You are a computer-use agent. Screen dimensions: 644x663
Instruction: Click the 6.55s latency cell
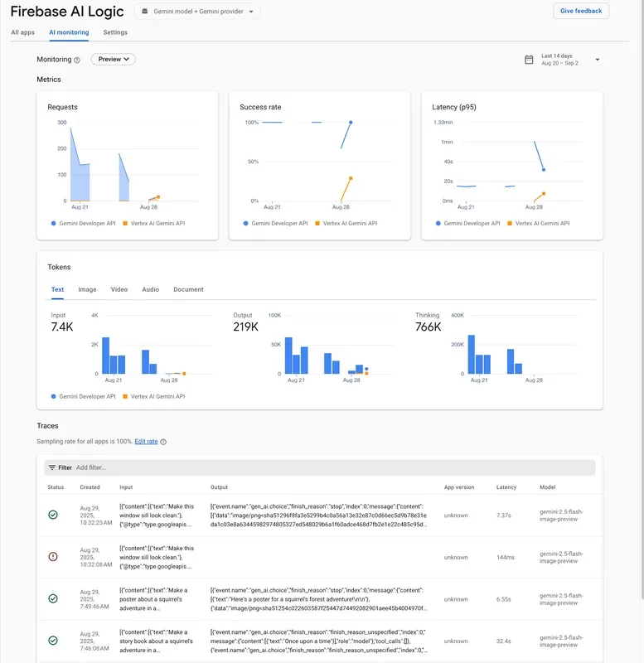point(504,599)
